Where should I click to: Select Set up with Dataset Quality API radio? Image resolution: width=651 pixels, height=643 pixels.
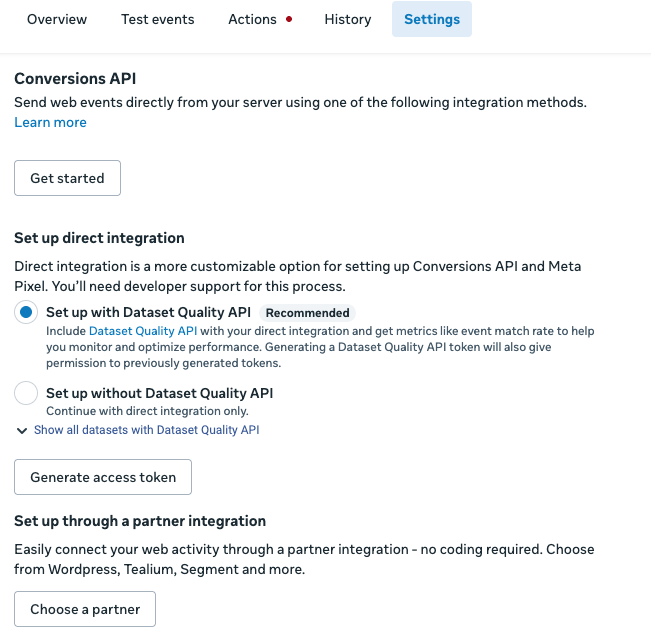26,312
